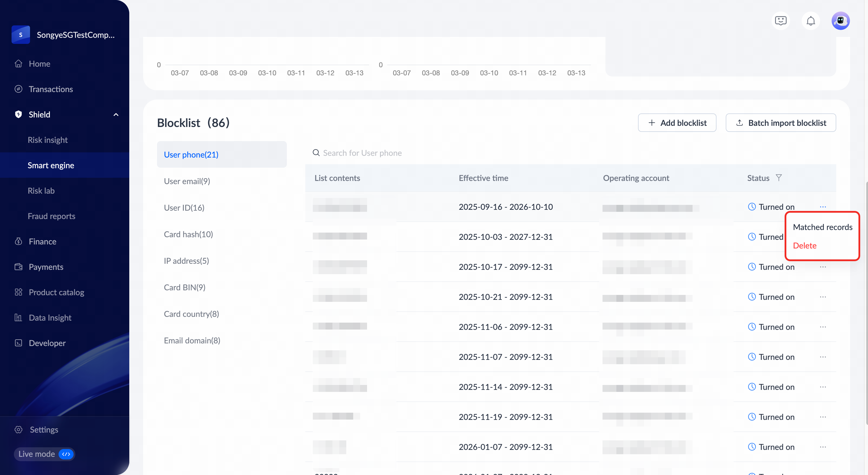Select Matched records from the popup menu
868x475 pixels.
822,227
